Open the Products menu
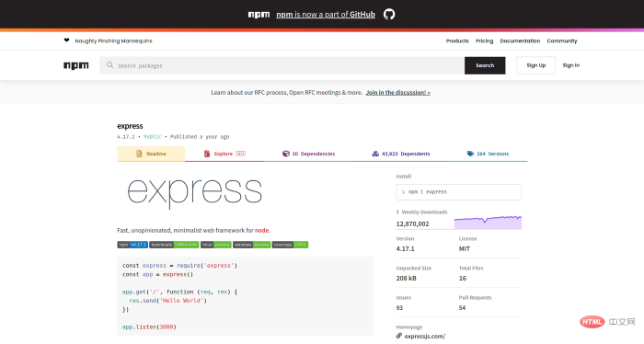644x344 pixels. point(457,41)
